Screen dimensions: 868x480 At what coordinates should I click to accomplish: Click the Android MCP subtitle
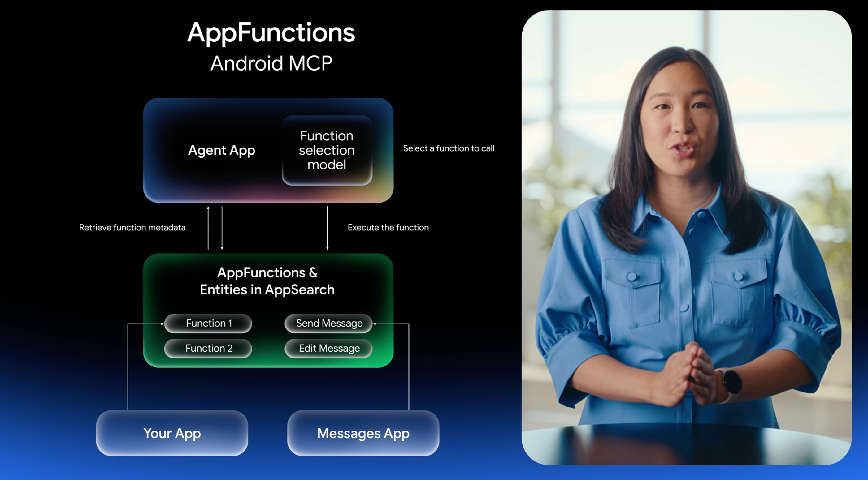point(271,63)
